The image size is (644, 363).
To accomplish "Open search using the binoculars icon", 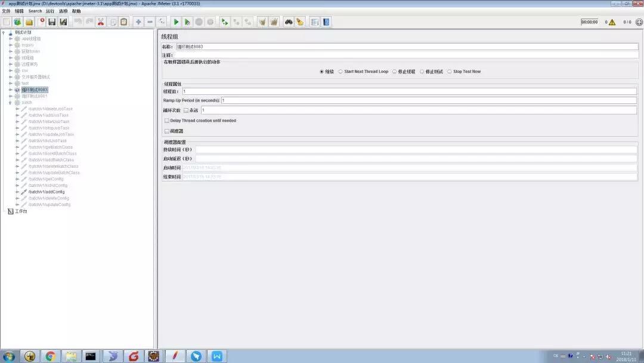I will [x=289, y=21].
